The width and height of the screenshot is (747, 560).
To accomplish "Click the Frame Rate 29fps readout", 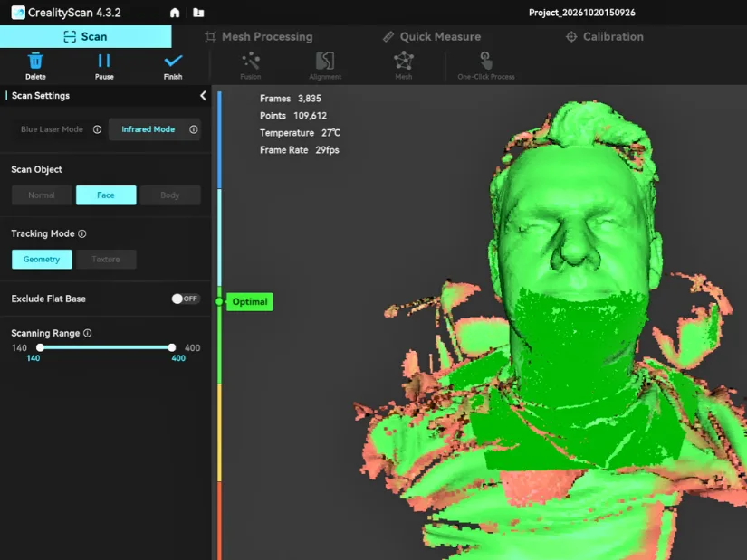I will [300, 150].
